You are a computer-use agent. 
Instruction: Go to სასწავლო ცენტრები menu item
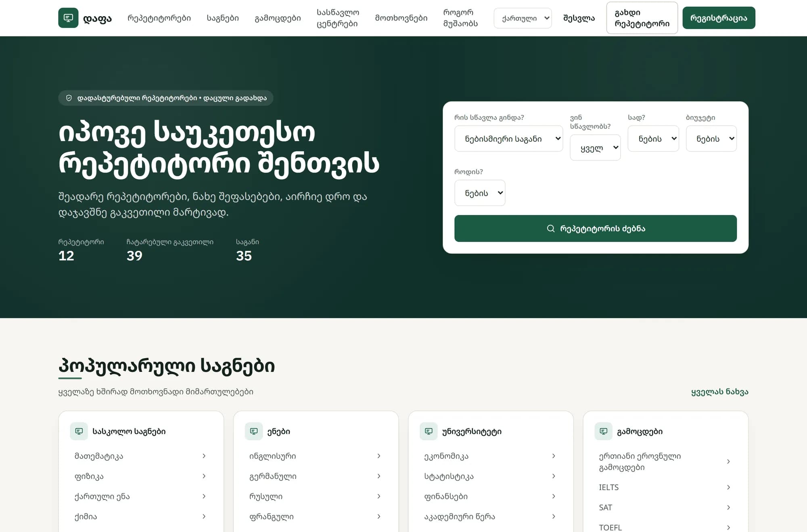tap(338, 18)
